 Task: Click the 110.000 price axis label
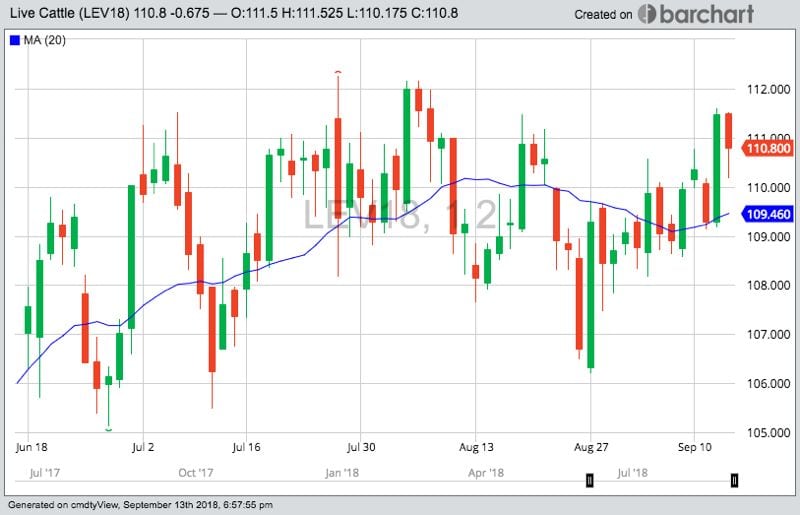pyautogui.click(x=768, y=187)
